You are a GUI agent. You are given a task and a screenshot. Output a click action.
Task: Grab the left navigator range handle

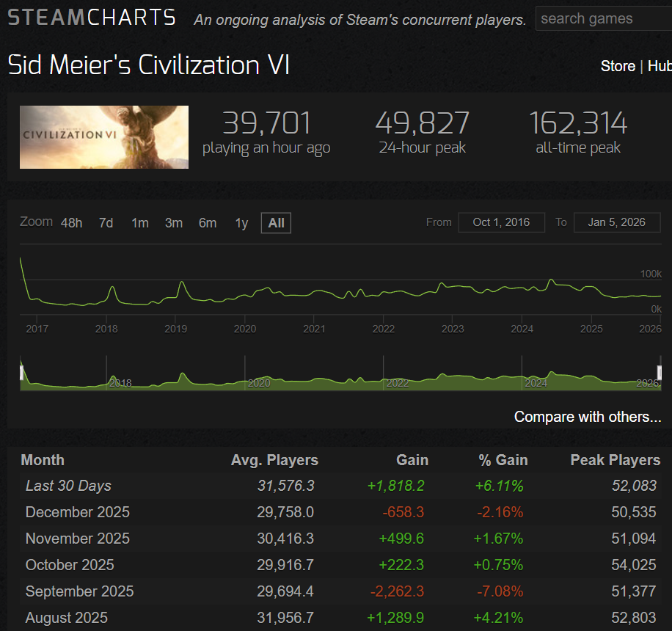click(21, 373)
